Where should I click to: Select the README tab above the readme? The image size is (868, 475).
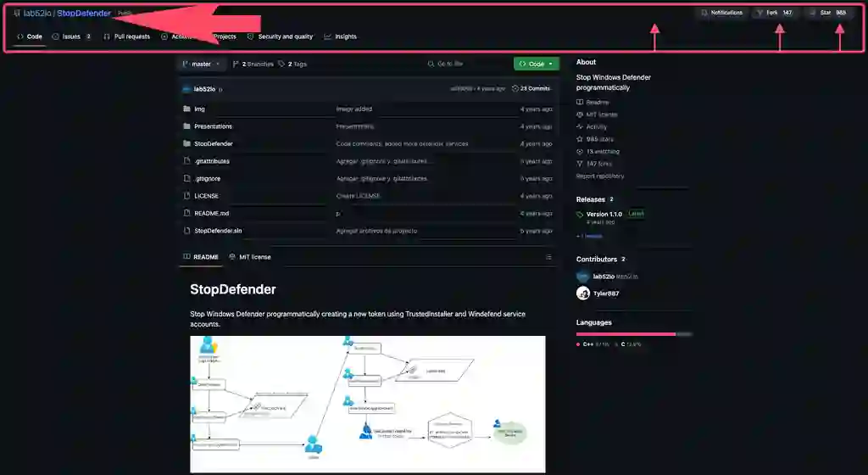click(x=201, y=257)
